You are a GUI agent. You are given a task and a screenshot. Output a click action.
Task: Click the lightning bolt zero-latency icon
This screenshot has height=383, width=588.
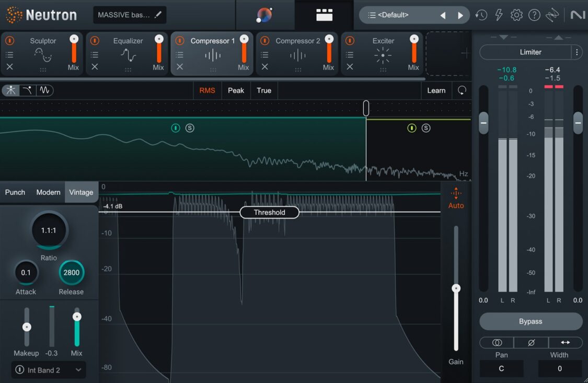pyautogui.click(x=499, y=15)
